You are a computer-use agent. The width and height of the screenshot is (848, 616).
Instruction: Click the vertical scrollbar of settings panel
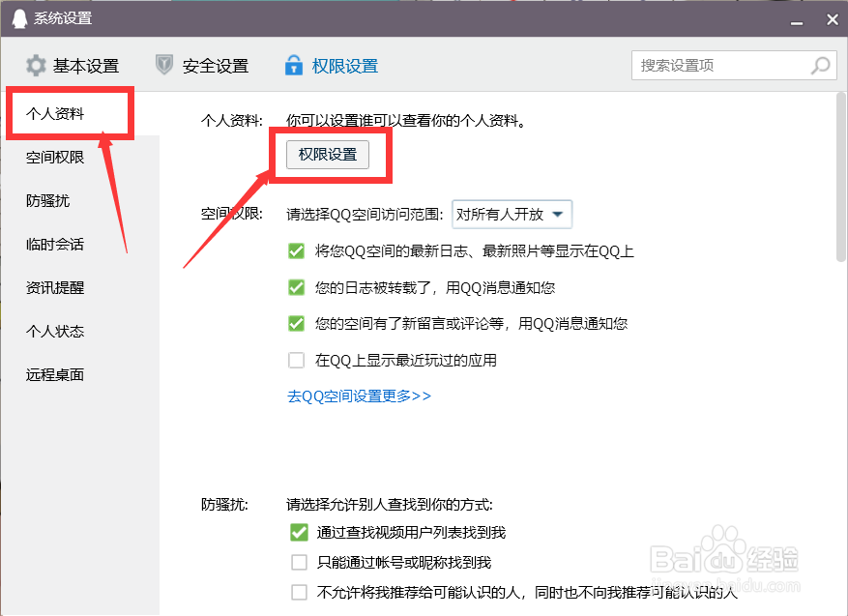coord(841,177)
